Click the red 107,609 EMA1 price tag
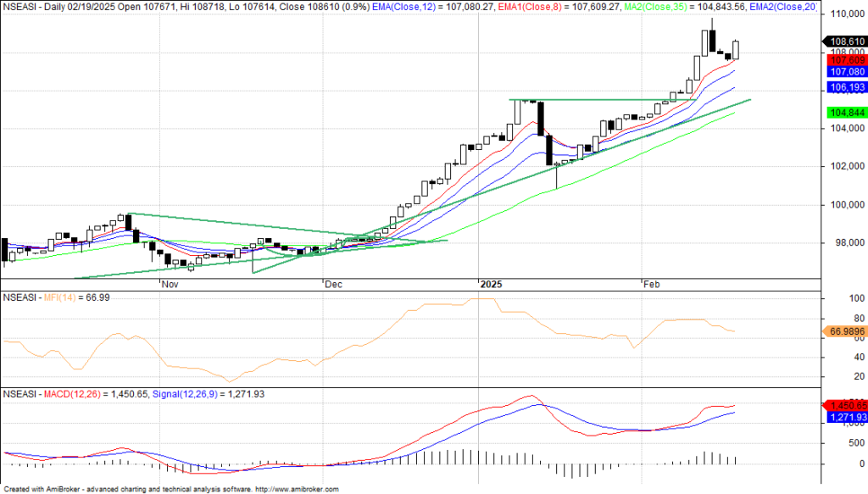The image size is (868, 494). (846, 60)
